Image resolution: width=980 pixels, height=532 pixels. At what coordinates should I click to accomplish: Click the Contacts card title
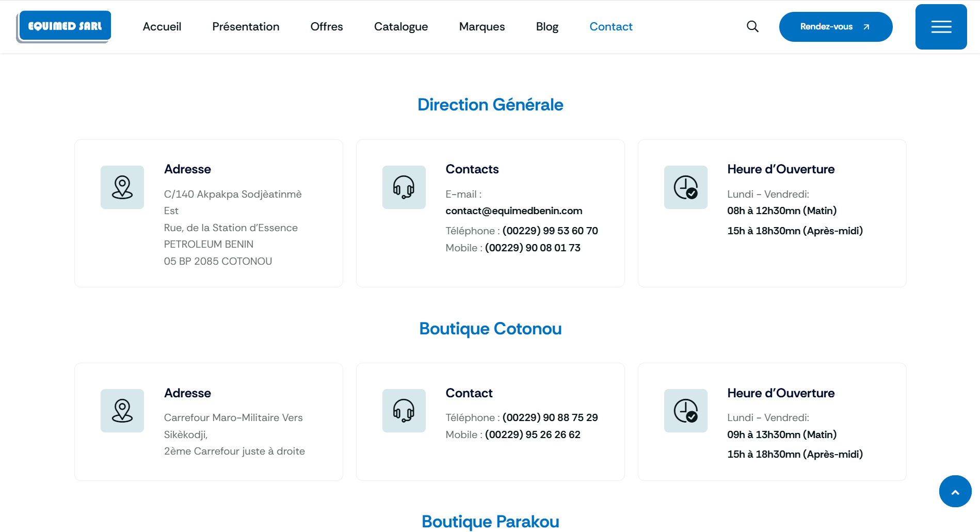point(472,169)
